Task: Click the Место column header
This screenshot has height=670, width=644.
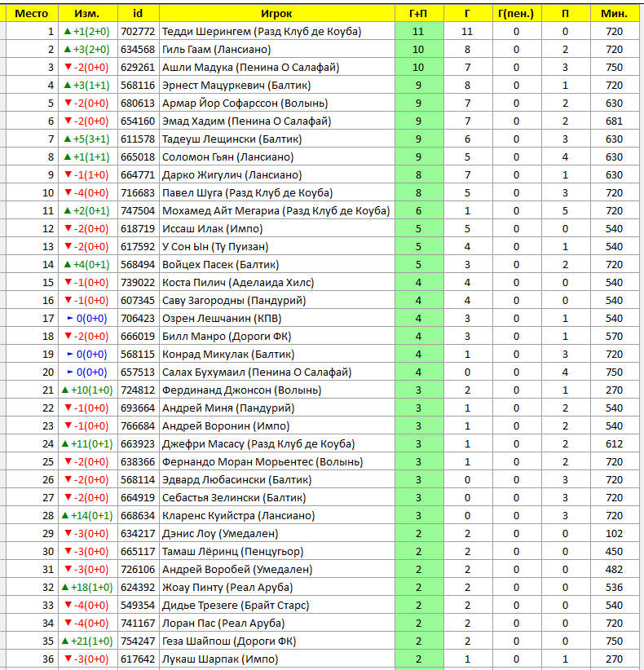Action: 32,13
